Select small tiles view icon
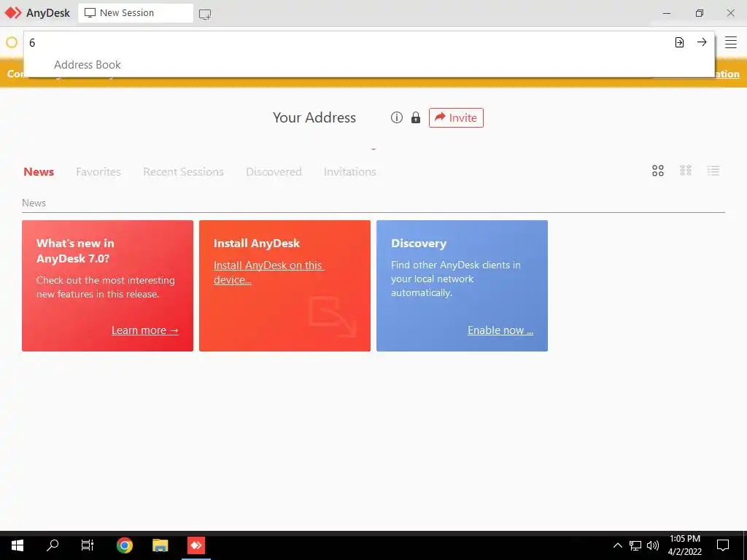 point(686,171)
